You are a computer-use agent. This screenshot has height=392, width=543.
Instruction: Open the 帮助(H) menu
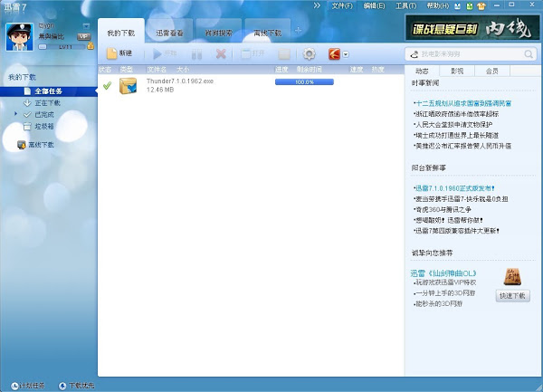click(x=438, y=6)
